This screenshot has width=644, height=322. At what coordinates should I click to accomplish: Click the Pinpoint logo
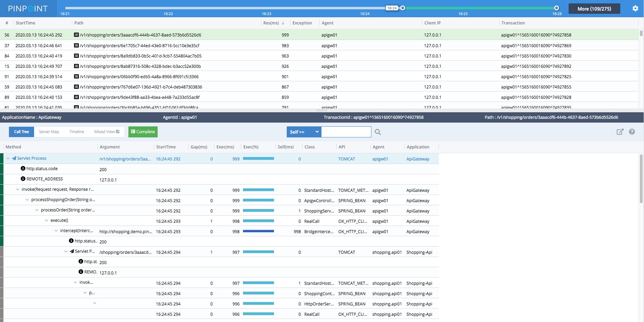[28, 9]
